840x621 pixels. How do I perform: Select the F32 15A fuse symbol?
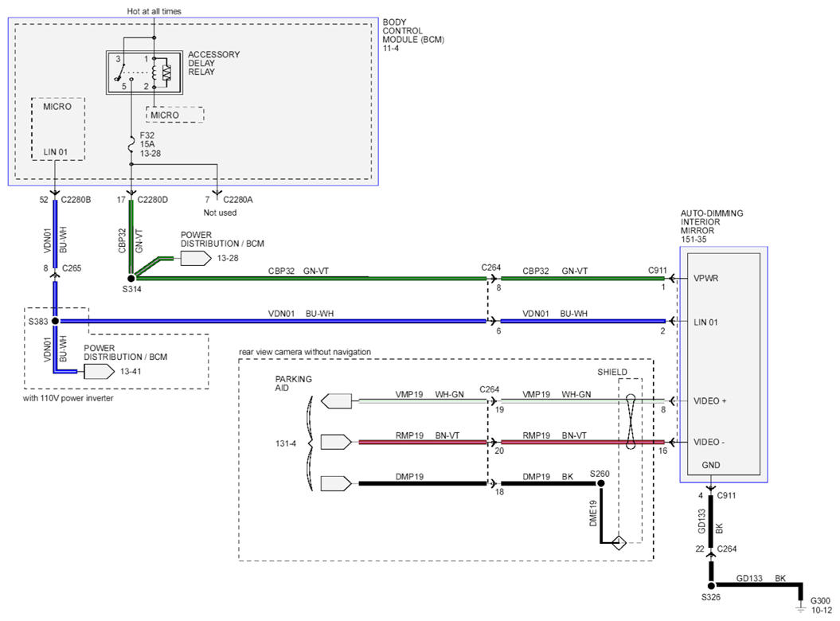point(131,144)
